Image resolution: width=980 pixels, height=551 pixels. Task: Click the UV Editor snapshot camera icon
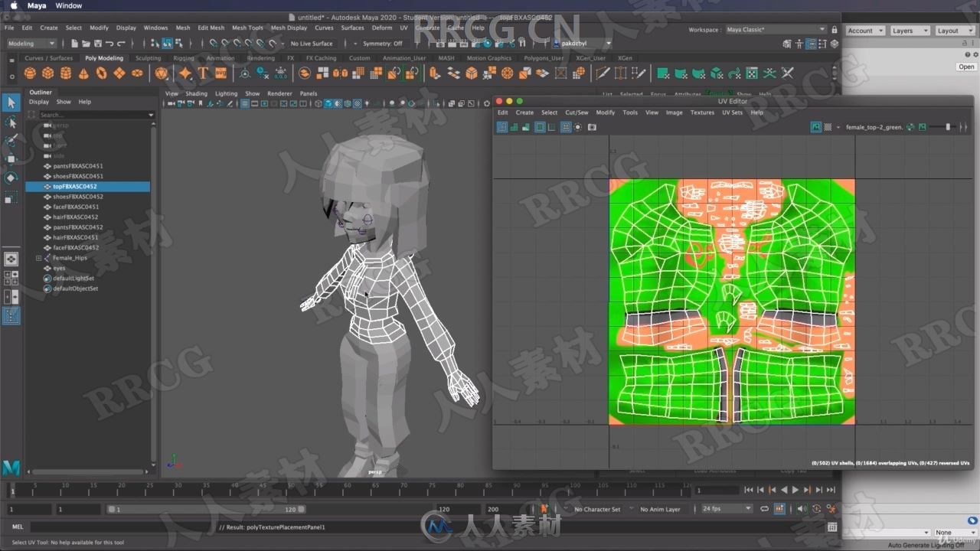point(592,127)
